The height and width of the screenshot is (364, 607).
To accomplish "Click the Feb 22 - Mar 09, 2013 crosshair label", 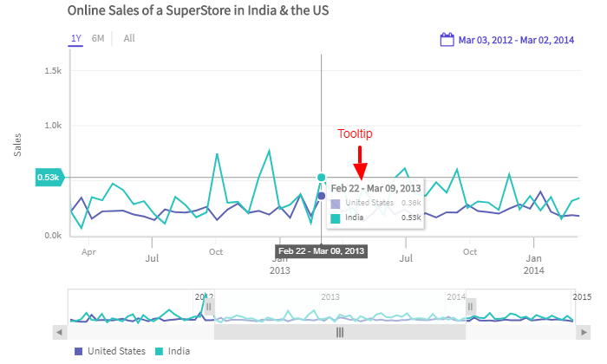I will 322,251.
